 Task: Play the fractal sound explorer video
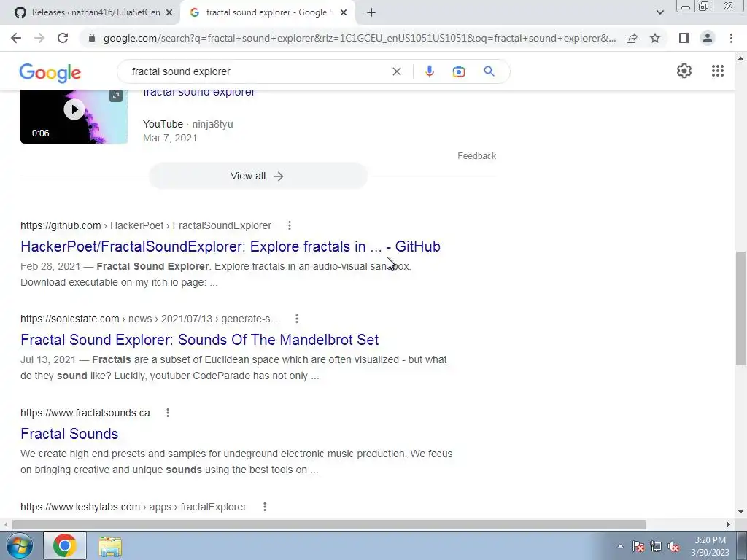point(74,109)
